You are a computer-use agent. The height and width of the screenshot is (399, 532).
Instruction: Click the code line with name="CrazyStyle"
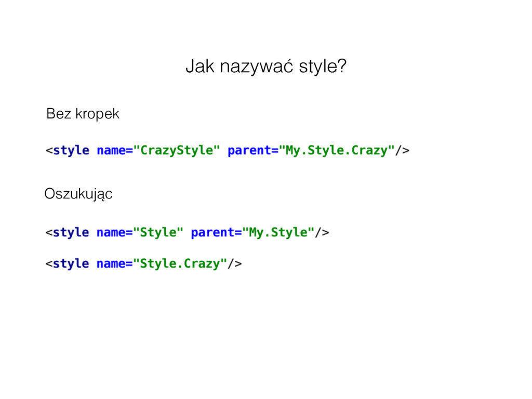(x=228, y=150)
